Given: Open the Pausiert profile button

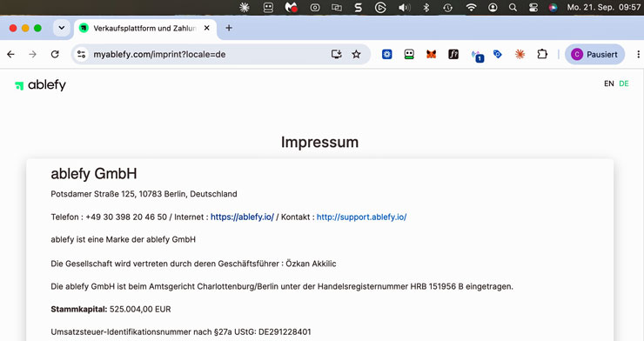Looking at the screenshot, I should point(594,54).
